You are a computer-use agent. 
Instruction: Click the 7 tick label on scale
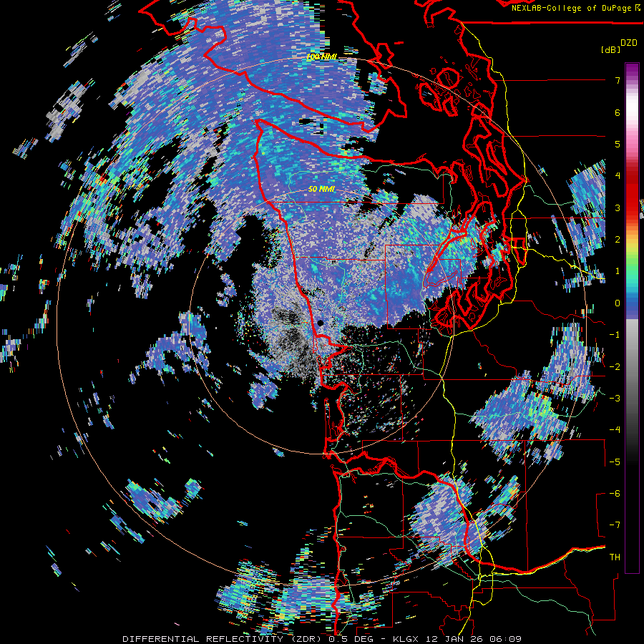(618, 80)
